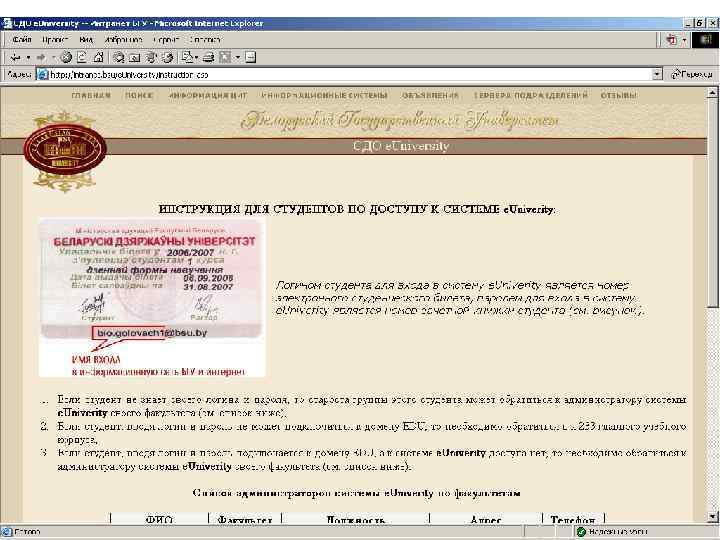Click the Факультет table header
The height and width of the screenshot is (540, 720).
pos(245,519)
